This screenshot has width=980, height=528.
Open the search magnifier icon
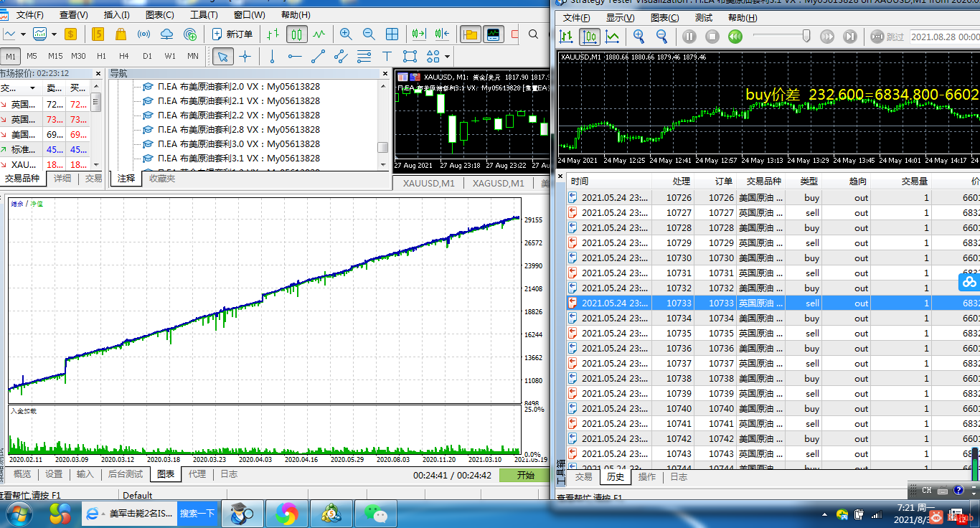pyautogui.click(x=534, y=34)
